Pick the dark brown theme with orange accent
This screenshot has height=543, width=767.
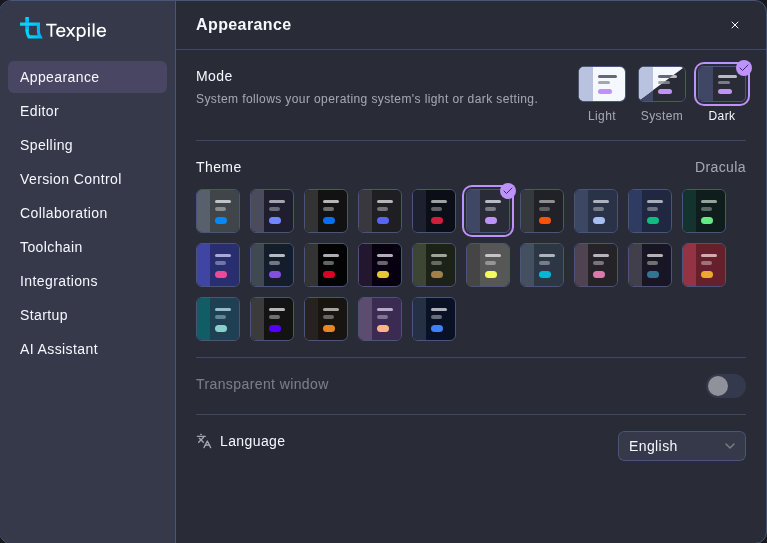(326, 319)
